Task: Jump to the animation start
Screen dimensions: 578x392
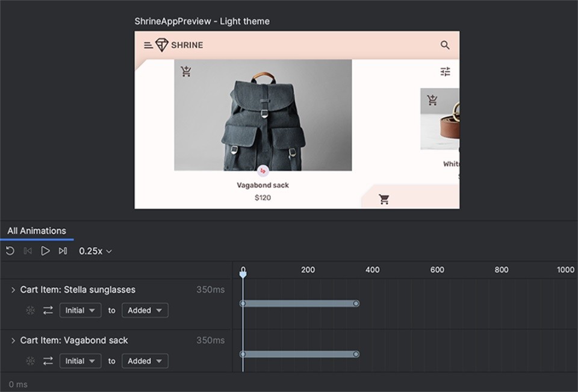Action: 28,251
